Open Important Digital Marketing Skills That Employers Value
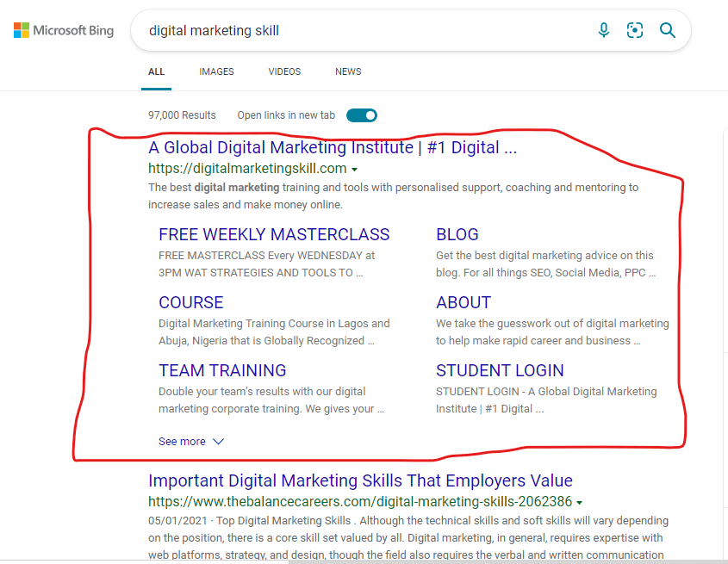 coord(360,481)
